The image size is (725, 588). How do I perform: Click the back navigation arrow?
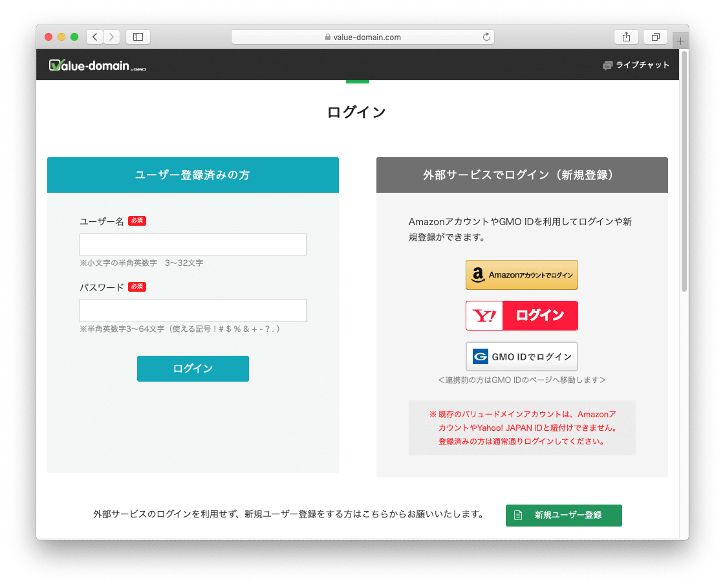coord(94,37)
